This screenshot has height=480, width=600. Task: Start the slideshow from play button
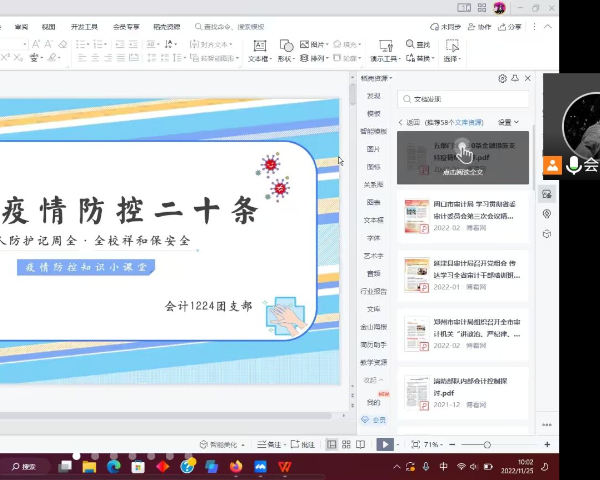pos(385,444)
